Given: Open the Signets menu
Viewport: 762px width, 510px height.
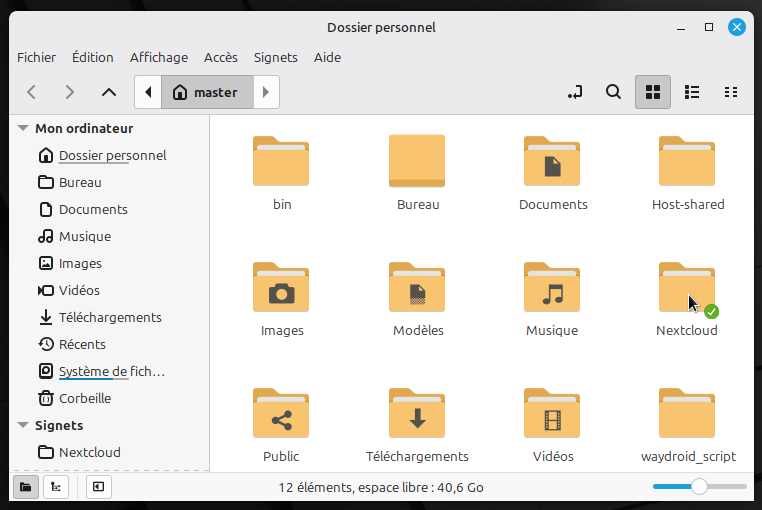Looking at the screenshot, I should tap(275, 57).
